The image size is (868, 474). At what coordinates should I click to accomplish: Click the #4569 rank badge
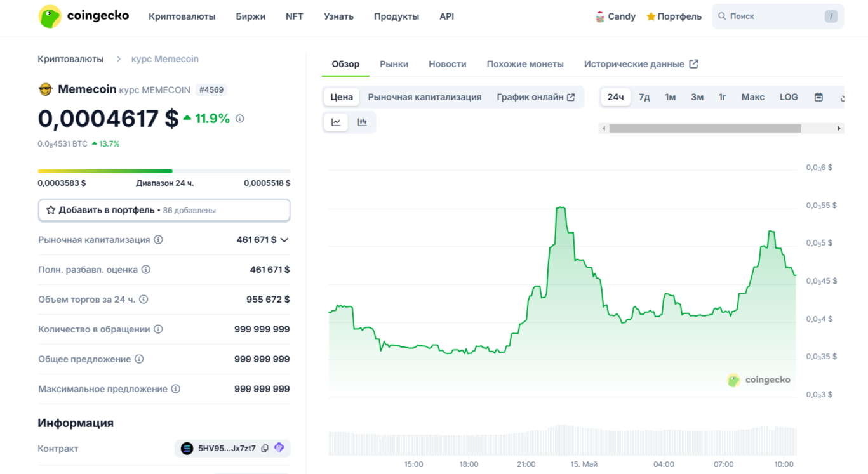click(x=211, y=90)
